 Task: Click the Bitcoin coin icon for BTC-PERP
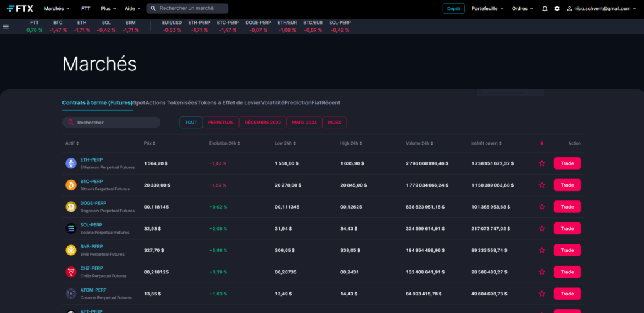(71, 185)
